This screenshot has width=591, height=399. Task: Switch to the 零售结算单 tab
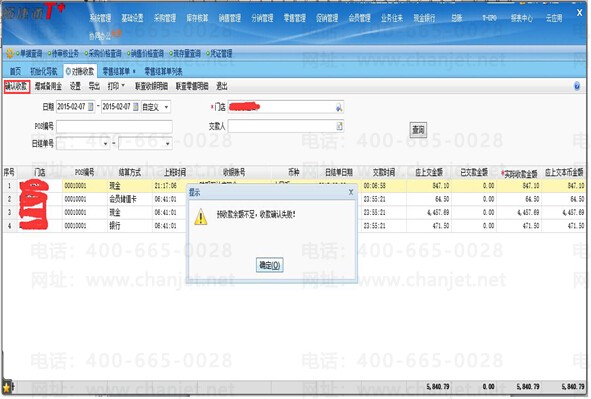(116, 71)
